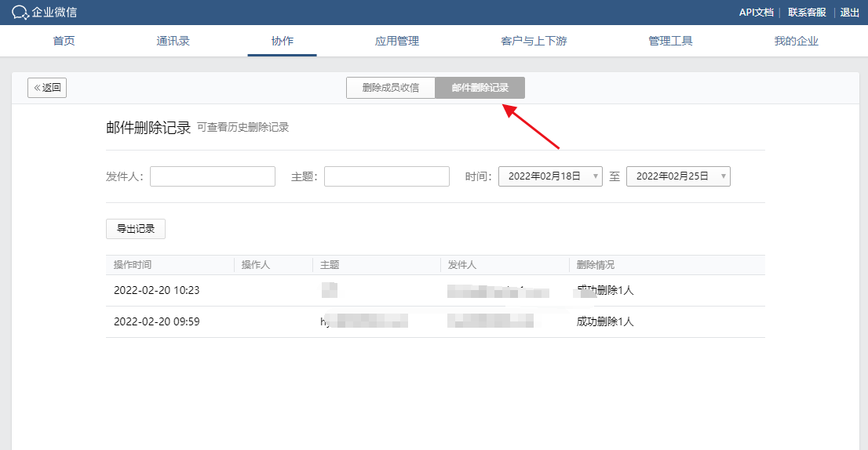Go to the 客户与上下游 tab
868x450 pixels.
534,41
